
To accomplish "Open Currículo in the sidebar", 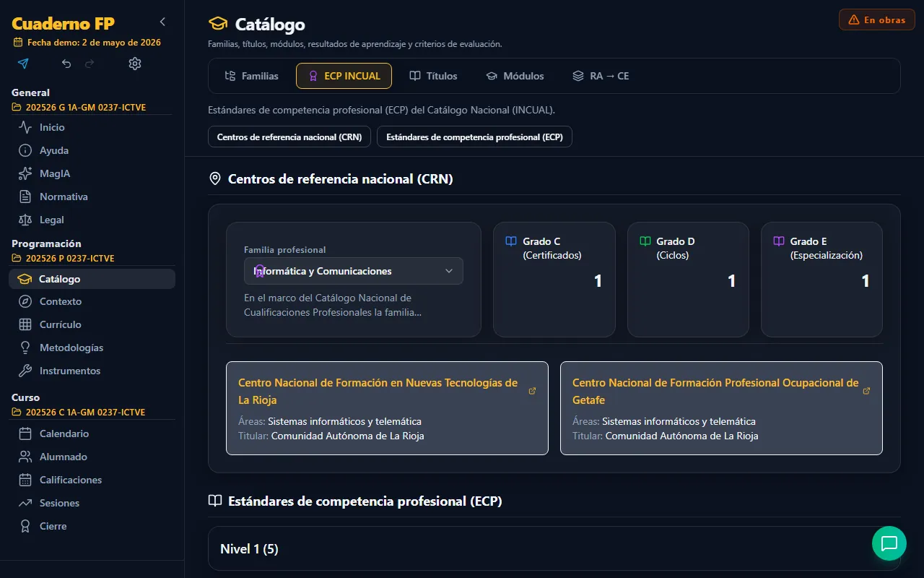I will tap(92, 324).
